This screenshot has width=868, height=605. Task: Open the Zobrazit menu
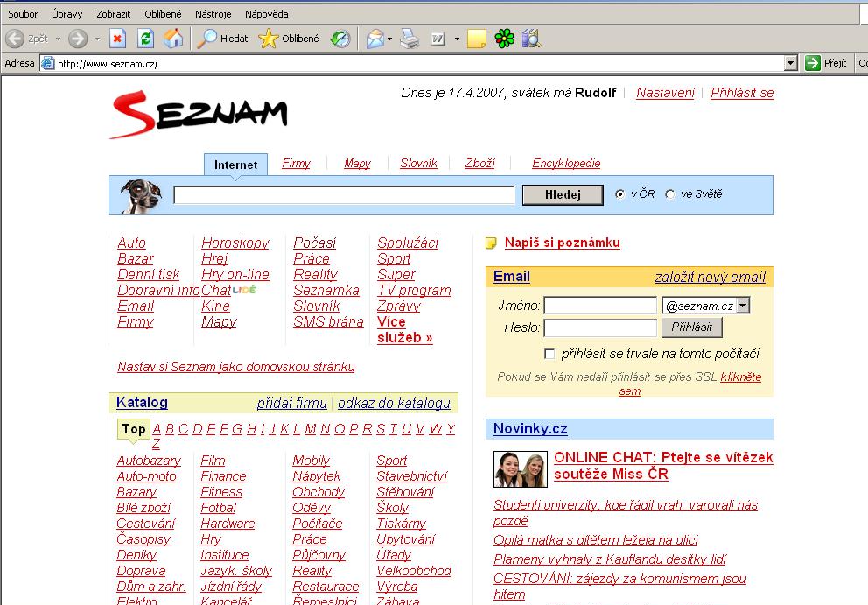(x=114, y=14)
